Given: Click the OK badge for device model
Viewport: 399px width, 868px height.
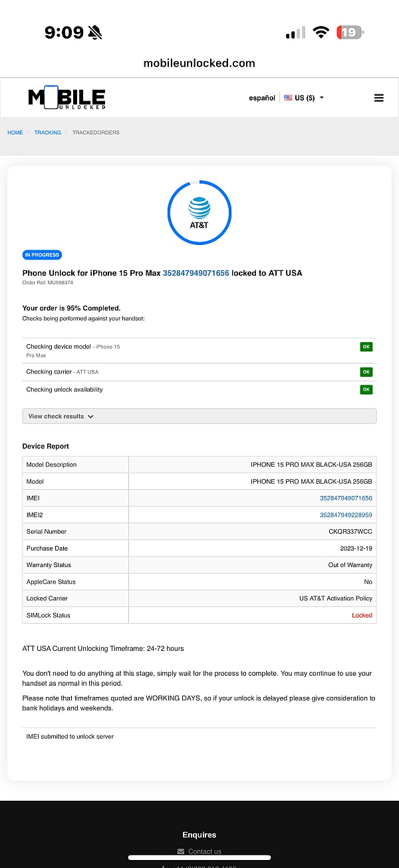Looking at the screenshot, I should [366, 347].
